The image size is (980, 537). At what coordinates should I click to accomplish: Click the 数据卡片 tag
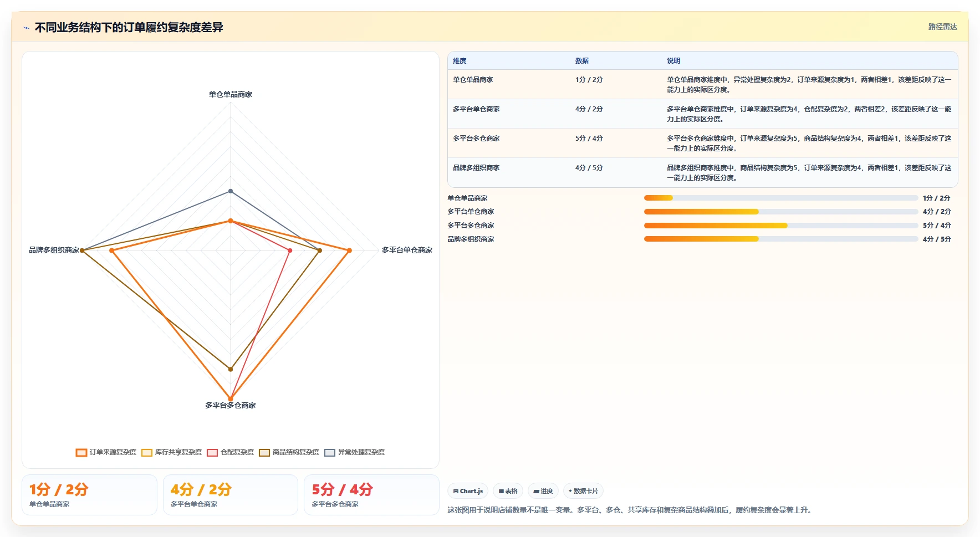(x=583, y=491)
